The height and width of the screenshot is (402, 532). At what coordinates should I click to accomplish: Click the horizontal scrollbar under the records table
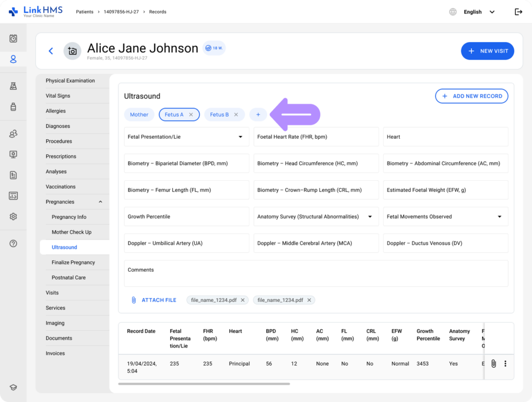(204, 384)
